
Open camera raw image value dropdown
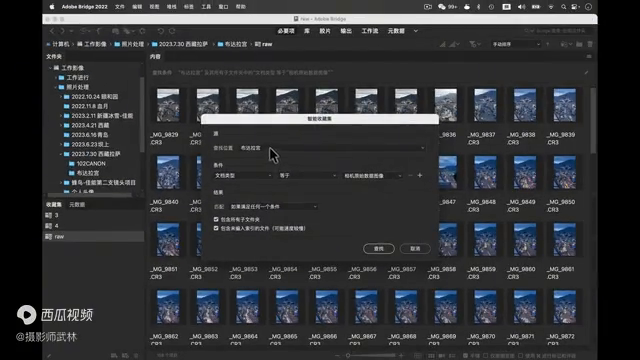[373, 176]
